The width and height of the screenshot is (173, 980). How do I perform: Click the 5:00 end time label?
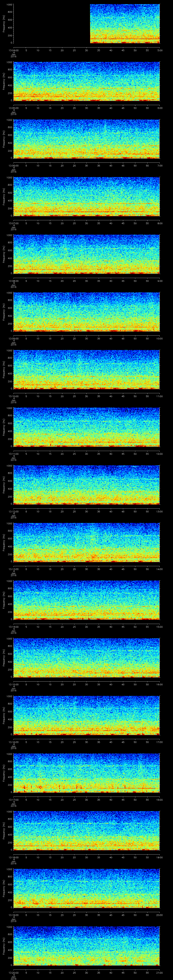(160, 50)
